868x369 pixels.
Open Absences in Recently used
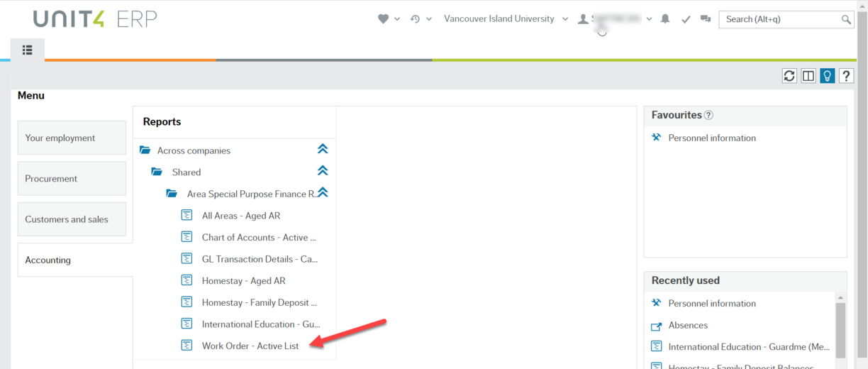(688, 325)
